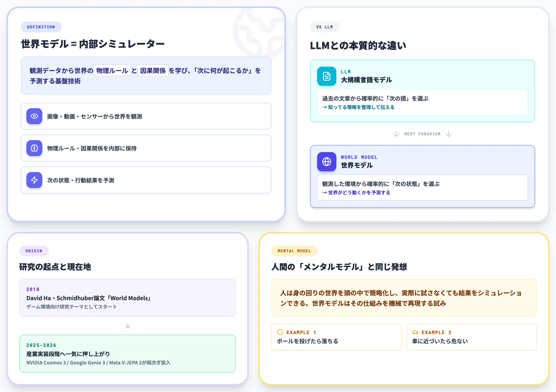Click the eye icon beside 画像・動画・センサー
The height and width of the screenshot is (392, 556).
pyautogui.click(x=34, y=116)
